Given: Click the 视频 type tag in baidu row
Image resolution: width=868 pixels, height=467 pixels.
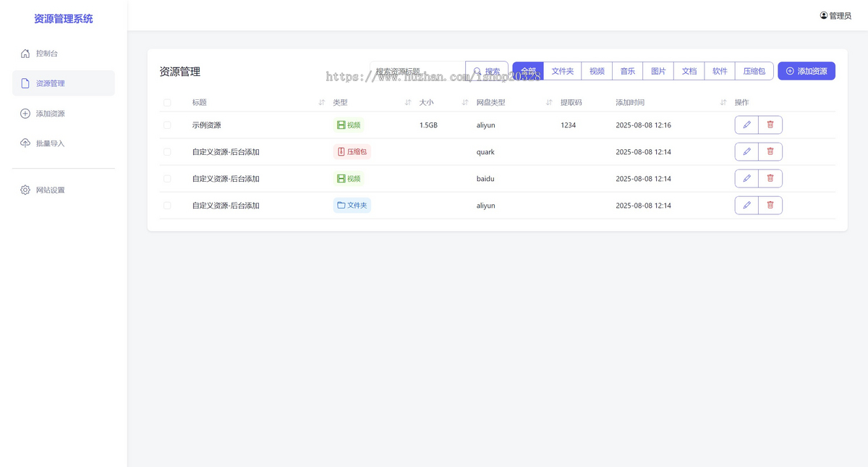Looking at the screenshot, I should 349,179.
